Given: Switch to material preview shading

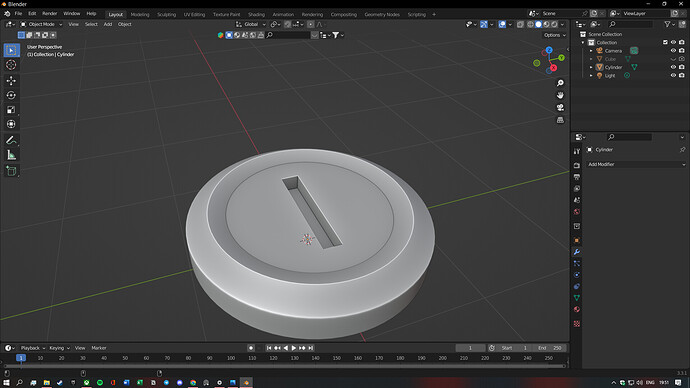Looking at the screenshot, I should click(x=547, y=25).
